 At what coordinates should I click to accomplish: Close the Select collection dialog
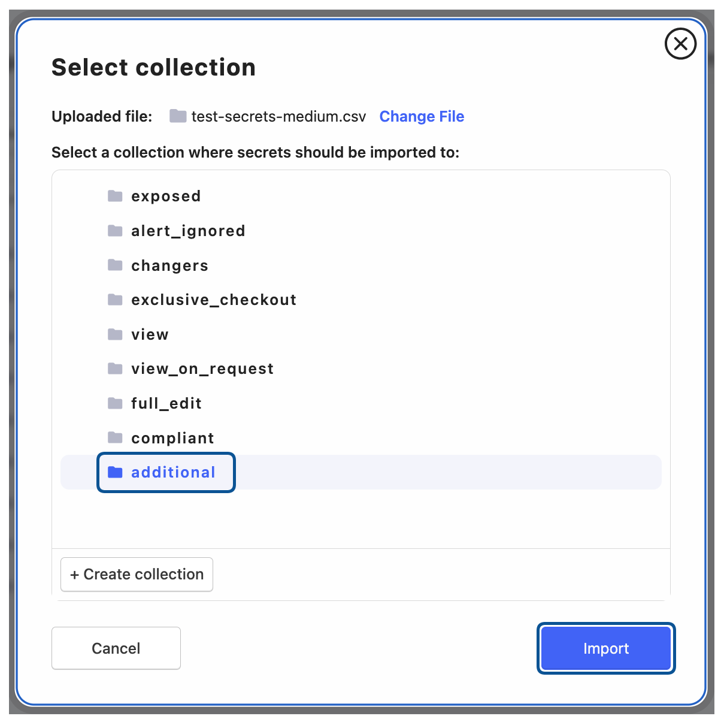(x=680, y=44)
